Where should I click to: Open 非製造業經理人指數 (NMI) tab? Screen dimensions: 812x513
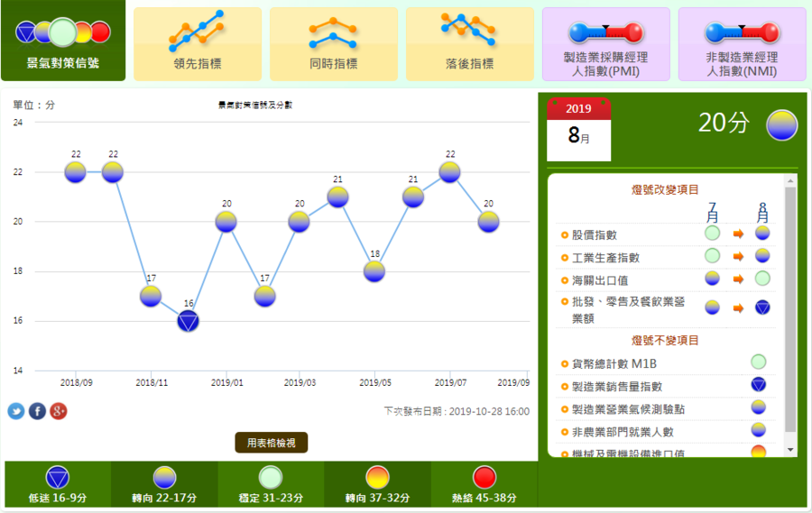click(x=742, y=43)
